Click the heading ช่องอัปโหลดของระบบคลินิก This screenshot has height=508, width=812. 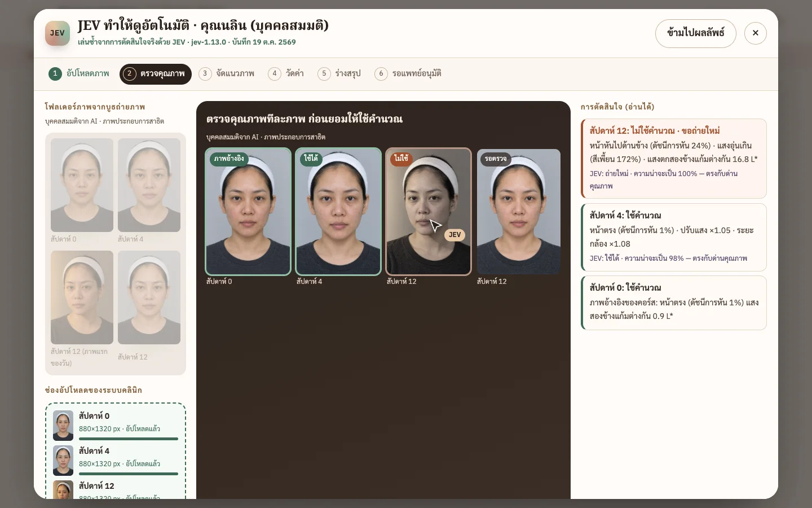tap(94, 390)
